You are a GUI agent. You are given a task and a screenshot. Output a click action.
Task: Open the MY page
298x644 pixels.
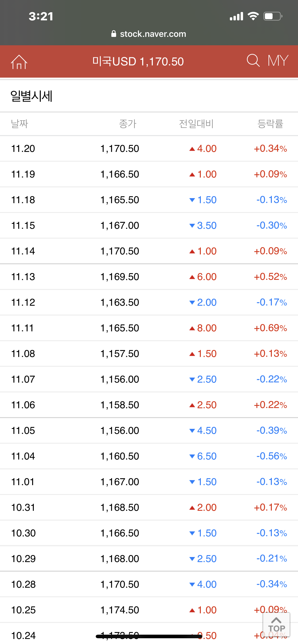[278, 61]
